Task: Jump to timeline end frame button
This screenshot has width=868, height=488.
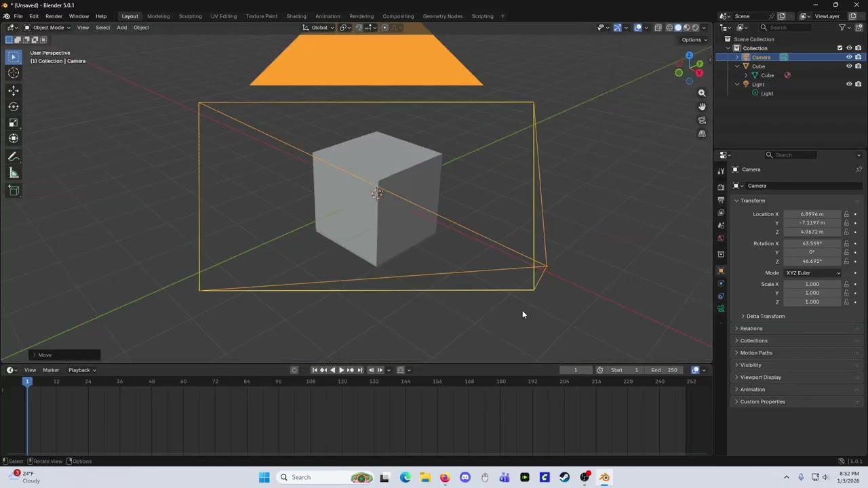Action: coord(360,370)
